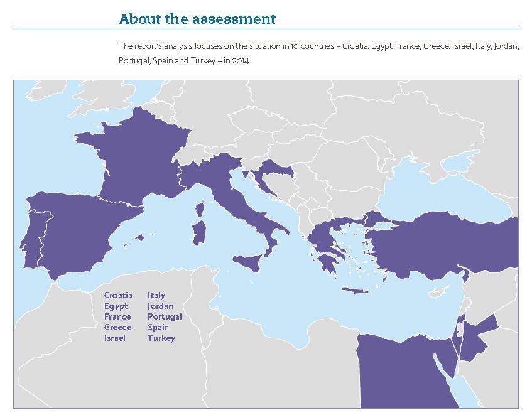Viewport: 532px width, 415px height.
Task: Click the Sicily island on the map
Action: [249, 263]
